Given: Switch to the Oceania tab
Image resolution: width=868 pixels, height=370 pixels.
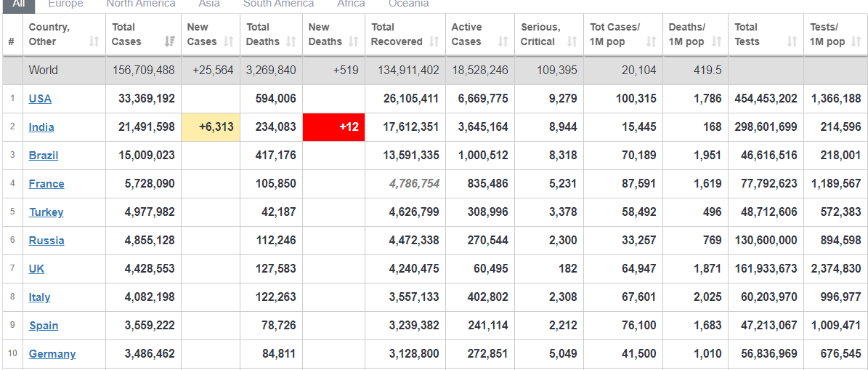Looking at the screenshot, I should [408, 4].
